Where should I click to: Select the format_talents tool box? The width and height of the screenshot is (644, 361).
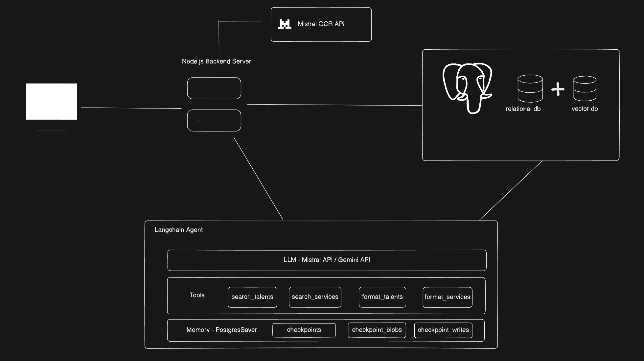pyautogui.click(x=382, y=297)
